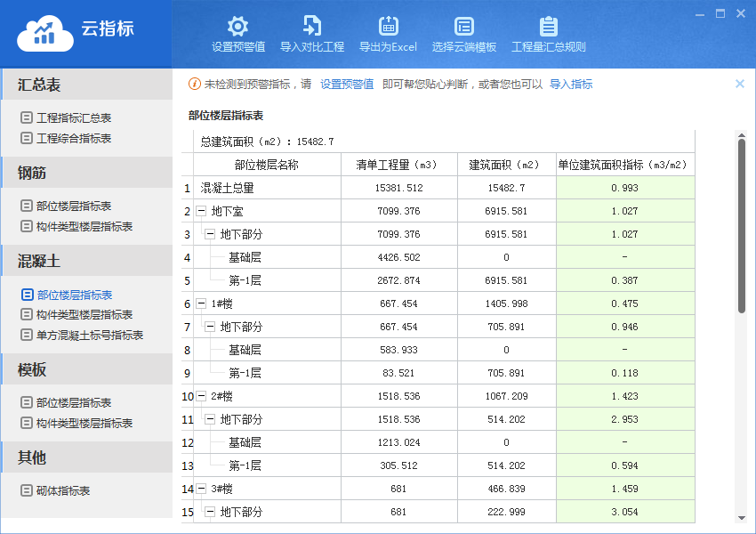Image resolution: width=756 pixels, height=534 pixels.
Task: Click cell value 15381.512
Action: pos(398,188)
